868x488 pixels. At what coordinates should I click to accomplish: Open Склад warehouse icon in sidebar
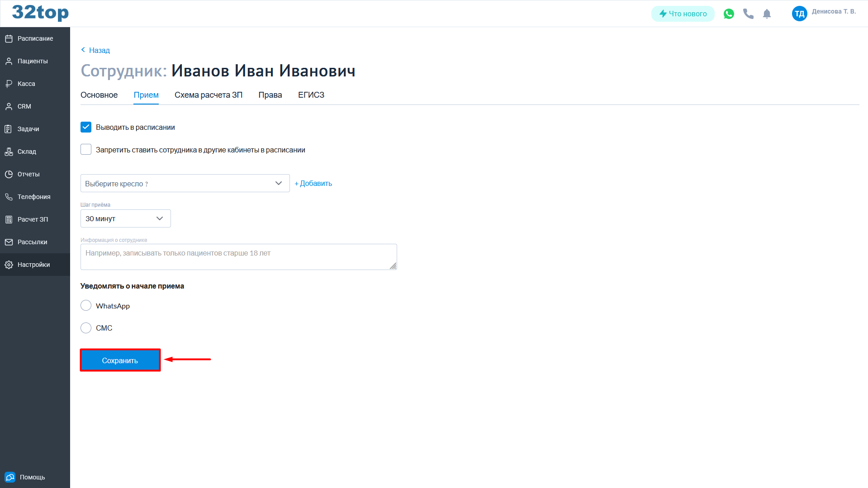point(9,152)
